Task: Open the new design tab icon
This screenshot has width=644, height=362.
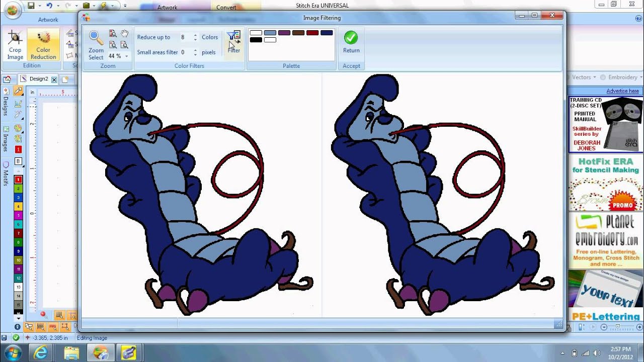Action: click(65, 79)
